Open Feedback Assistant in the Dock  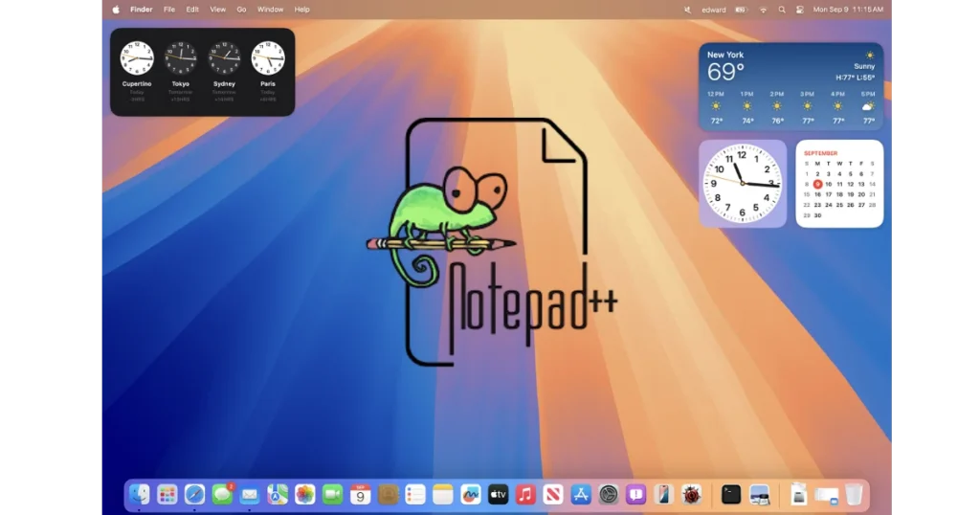tap(635, 495)
